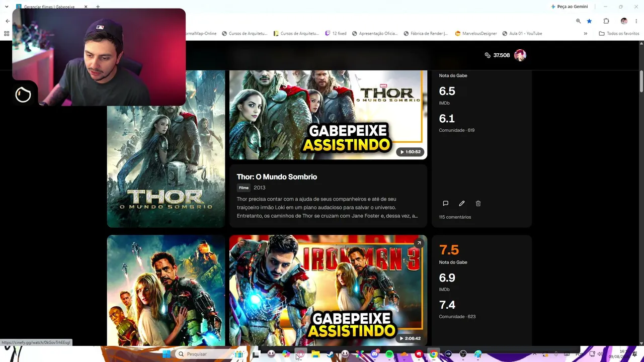Image resolution: width=644 pixels, height=362 pixels.
Task: Delete the Thor: O Mundo Sombrio entry
Action: [478, 204]
